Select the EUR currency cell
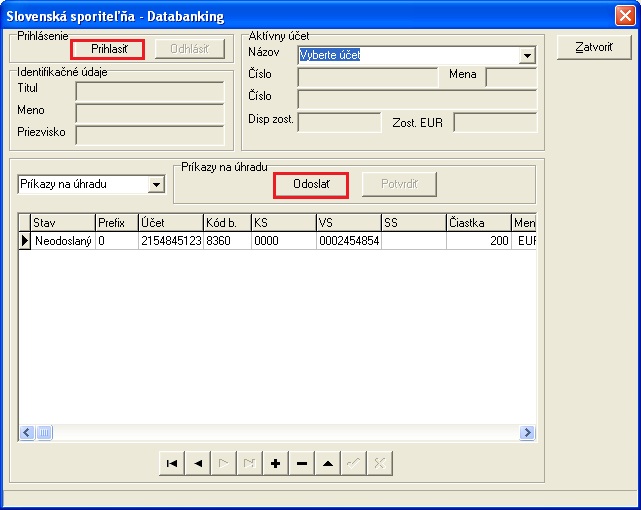Screen dimensions: 641x510 (x=524, y=241)
